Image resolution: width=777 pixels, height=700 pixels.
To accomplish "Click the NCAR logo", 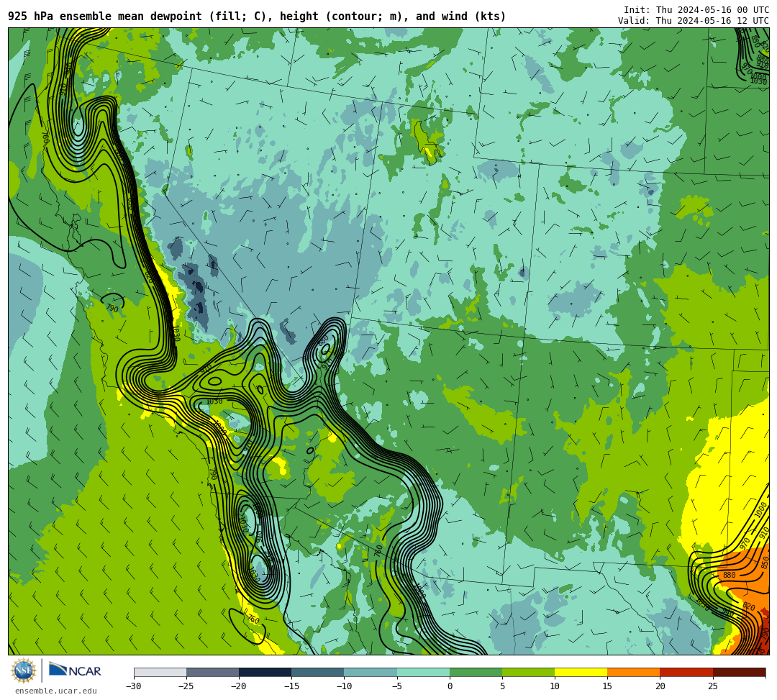I will tap(76, 671).
